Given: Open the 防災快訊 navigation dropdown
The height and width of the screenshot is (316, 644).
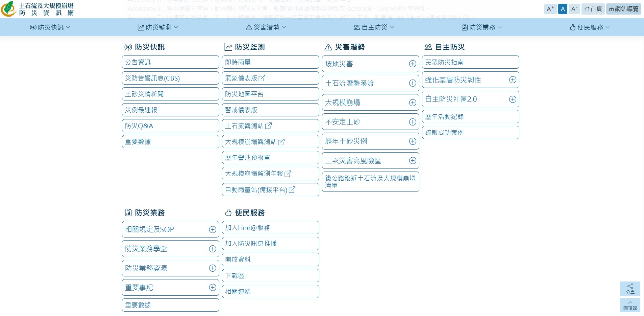Looking at the screenshot, I should click(50, 27).
